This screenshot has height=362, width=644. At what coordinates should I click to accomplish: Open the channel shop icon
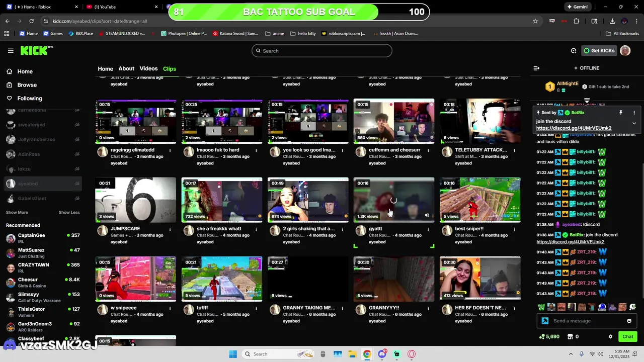click(570, 337)
